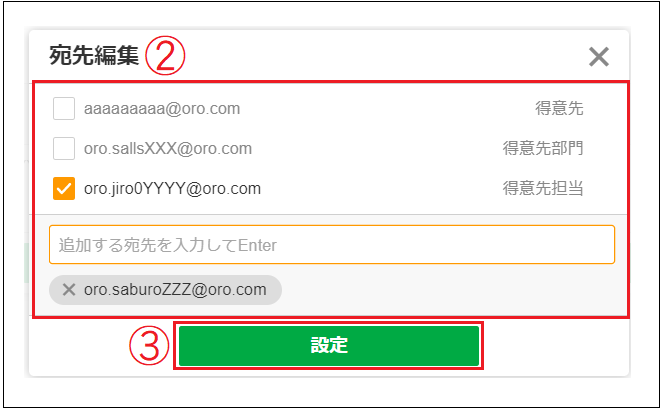The image size is (663, 411).
Task: Focus the 追加する宛先を入力してEnter field
Action: [x=332, y=245]
